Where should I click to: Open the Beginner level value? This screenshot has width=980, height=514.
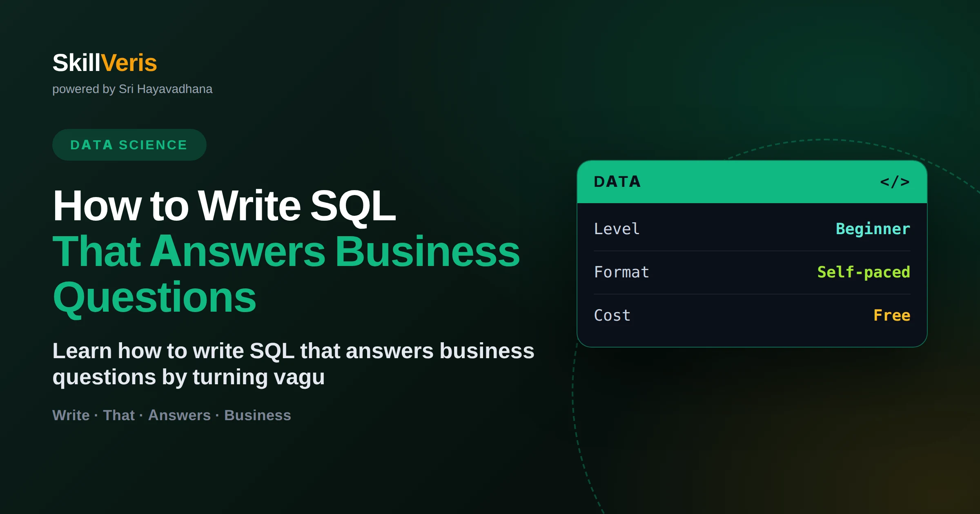pos(873,229)
